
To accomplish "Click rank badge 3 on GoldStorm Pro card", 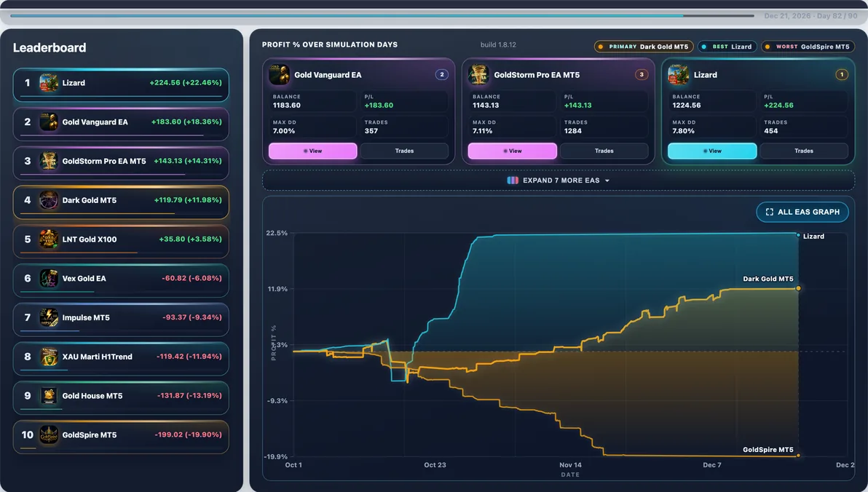I will 642,74.
